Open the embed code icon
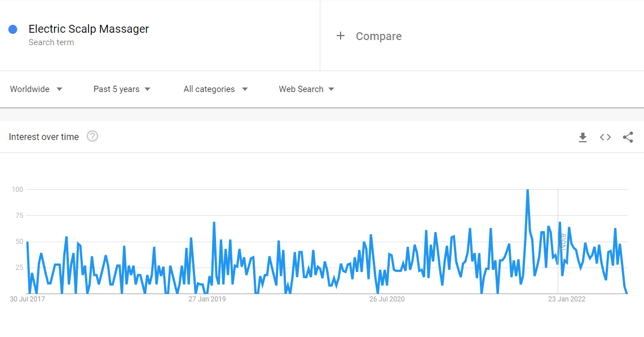644x337 pixels. click(x=605, y=137)
